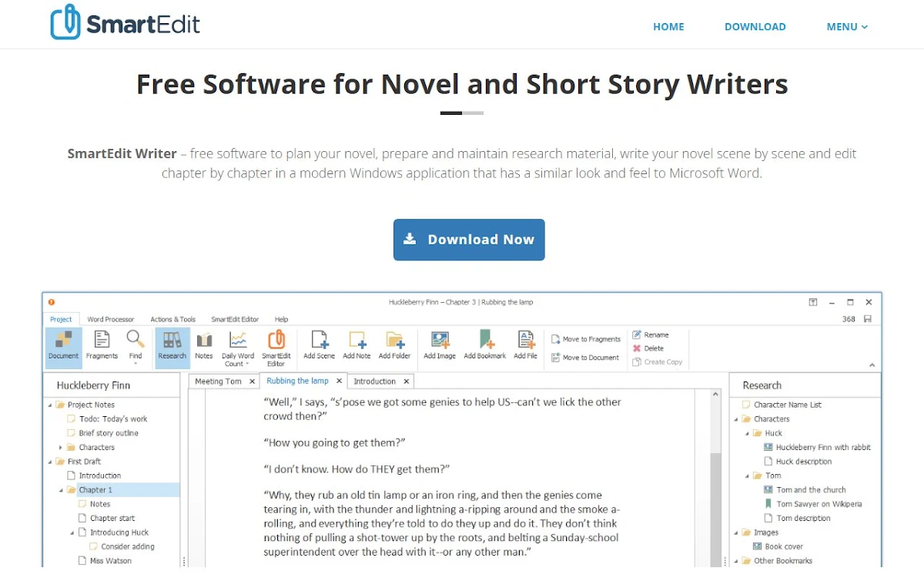924x578 pixels.
Task: Open the Actions & Tools tab
Action: click(172, 319)
